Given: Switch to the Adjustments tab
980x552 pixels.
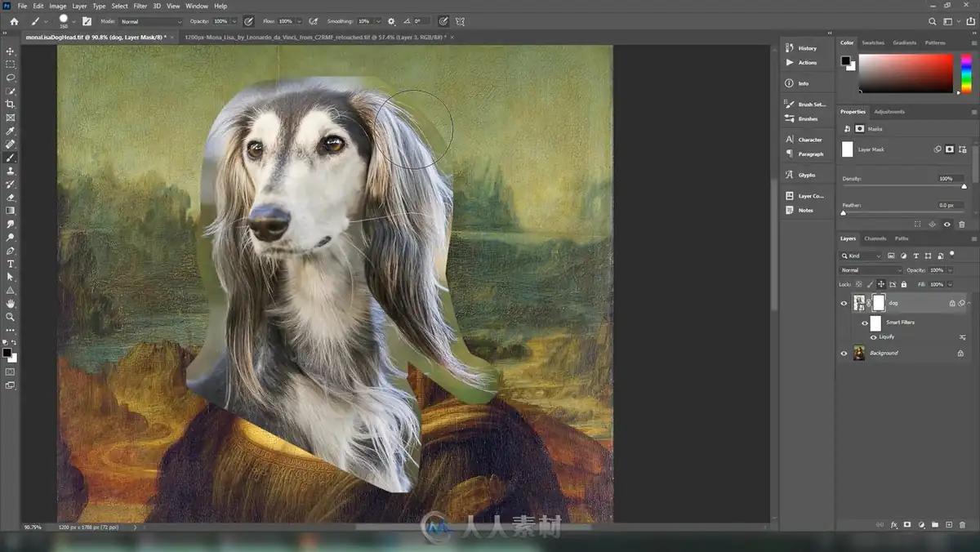Looking at the screenshot, I should [x=889, y=112].
